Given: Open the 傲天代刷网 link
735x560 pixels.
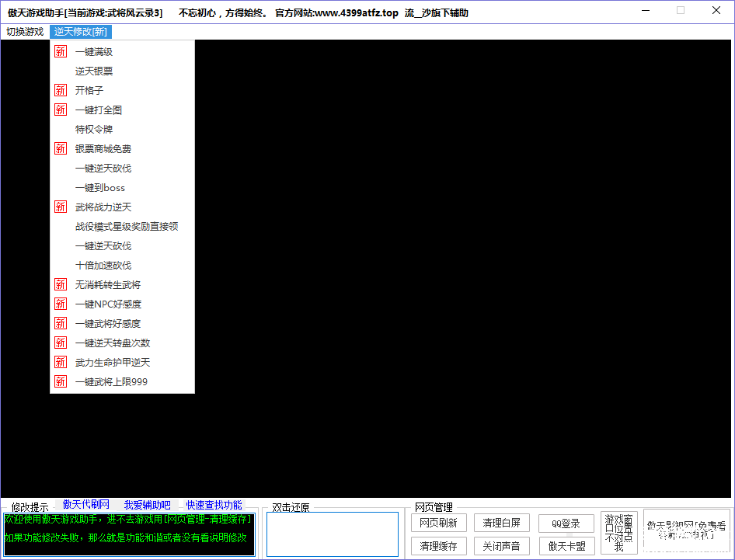Looking at the screenshot, I should pyautogui.click(x=86, y=505).
